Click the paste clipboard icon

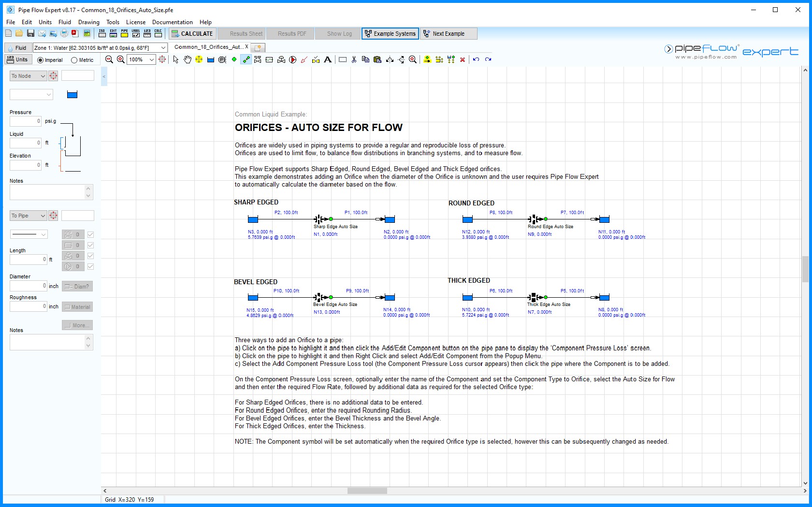[377, 59]
